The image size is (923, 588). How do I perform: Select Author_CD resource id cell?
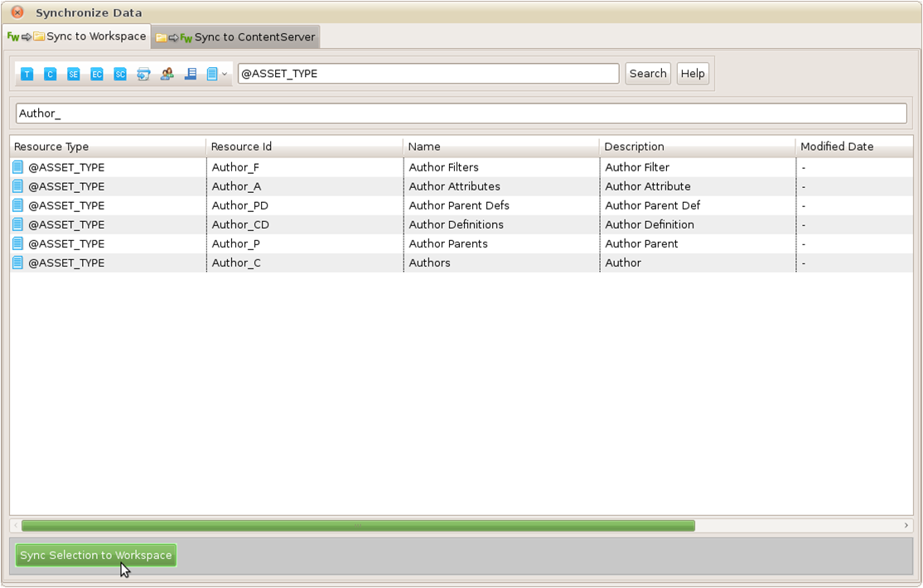pos(305,224)
